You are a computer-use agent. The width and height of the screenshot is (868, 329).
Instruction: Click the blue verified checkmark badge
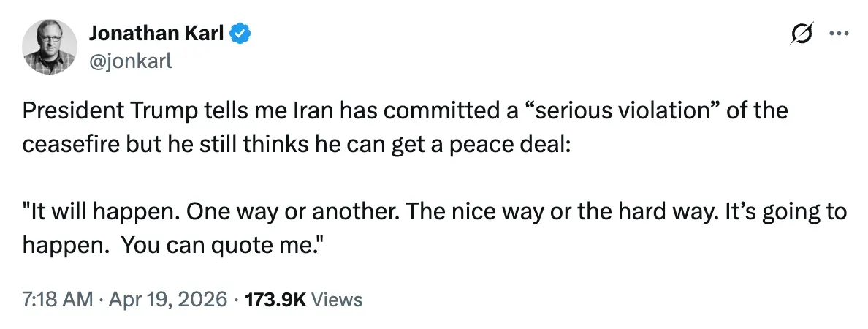coord(241,34)
